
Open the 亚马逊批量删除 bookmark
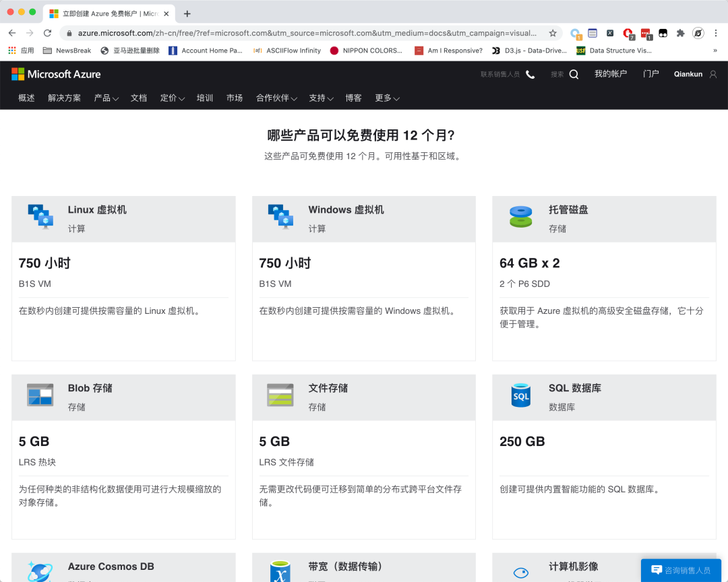[x=130, y=50]
